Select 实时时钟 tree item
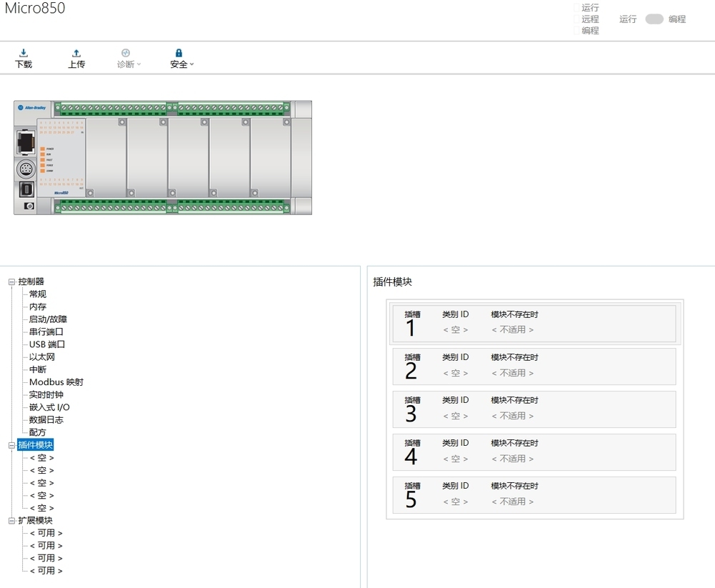Screen dimensions: 715x588 pyautogui.click(x=46, y=394)
